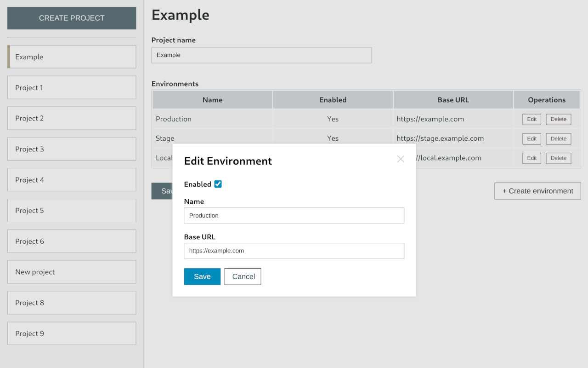This screenshot has width=588, height=368.
Task: Close the Edit Environment dialog
Action: pyautogui.click(x=400, y=159)
